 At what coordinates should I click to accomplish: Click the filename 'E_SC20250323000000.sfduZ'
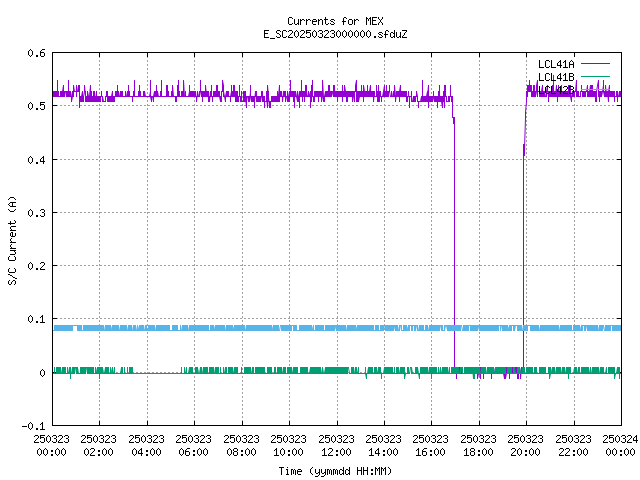pyautogui.click(x=335, y=34)
